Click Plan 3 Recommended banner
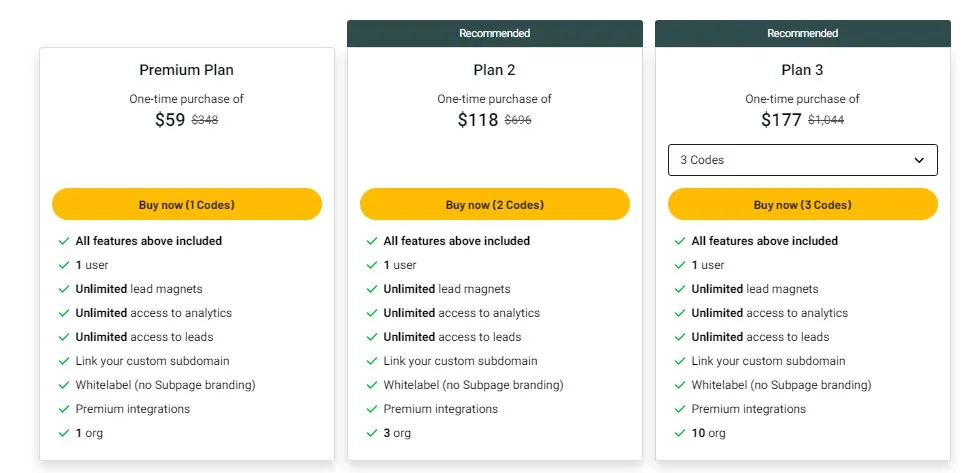The width and height of the screenshot is (972, 473). pyautogui.click(x=802, y=33)
